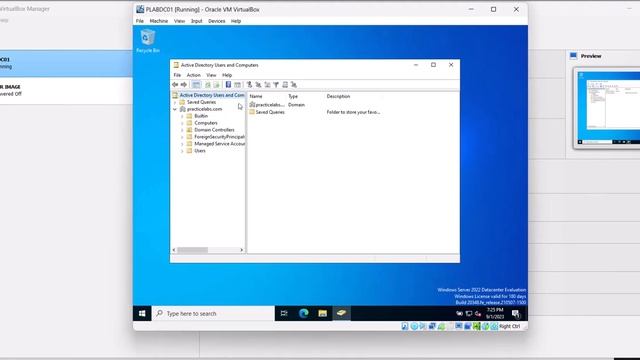The height and width of the screenshot is (360, 640).
Task: Click the Export List toolbar icon
Action: point(216,84)
